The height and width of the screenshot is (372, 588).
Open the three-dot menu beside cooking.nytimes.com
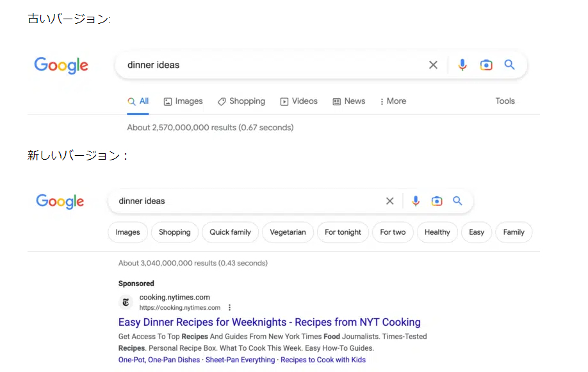tap(230, 308)
